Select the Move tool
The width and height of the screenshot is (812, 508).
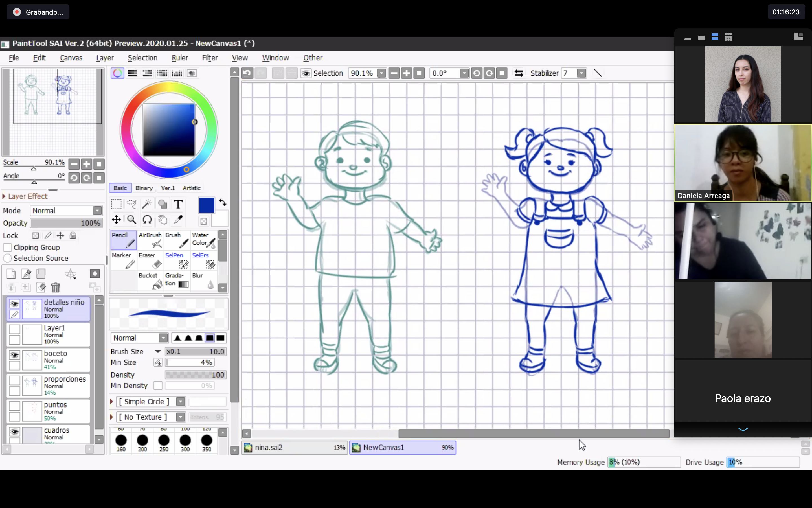pyautogui.click(x=116, y=220)
